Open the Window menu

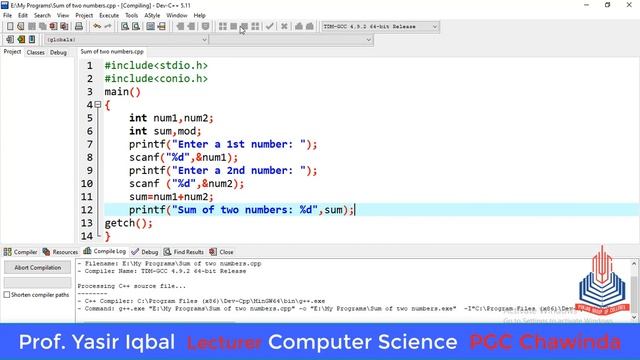pyautogui.click(x=177, y=15)
